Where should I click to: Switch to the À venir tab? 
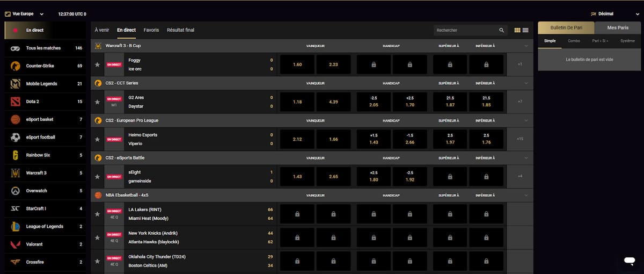pos(102,30)
